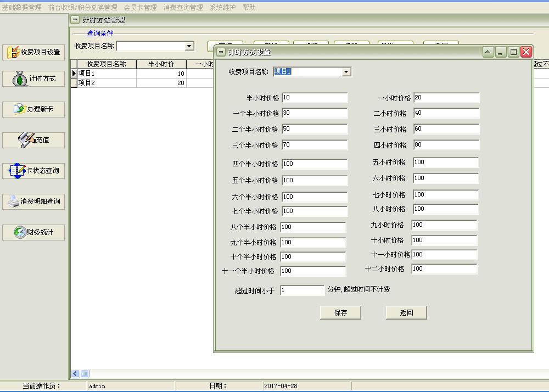Click the 计时方式 money bag icon
Viewport: 549px width, 392px height.
click(34, 79)
